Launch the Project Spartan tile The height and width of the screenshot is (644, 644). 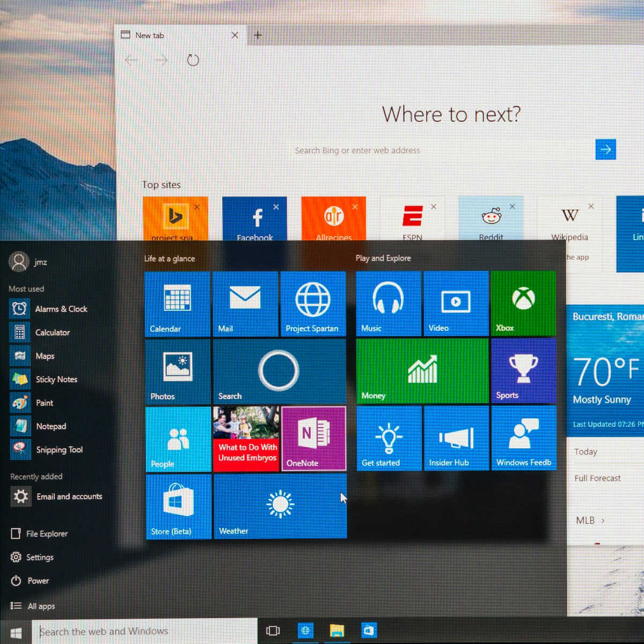point(313,304)
